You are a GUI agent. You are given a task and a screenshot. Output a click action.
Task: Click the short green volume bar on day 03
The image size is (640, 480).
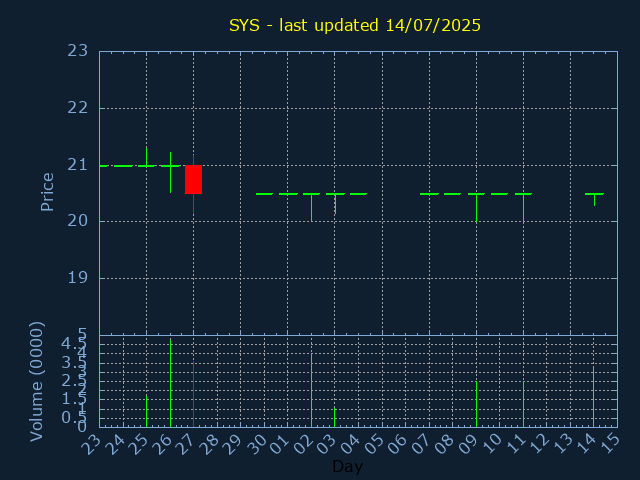coord(335,417)
